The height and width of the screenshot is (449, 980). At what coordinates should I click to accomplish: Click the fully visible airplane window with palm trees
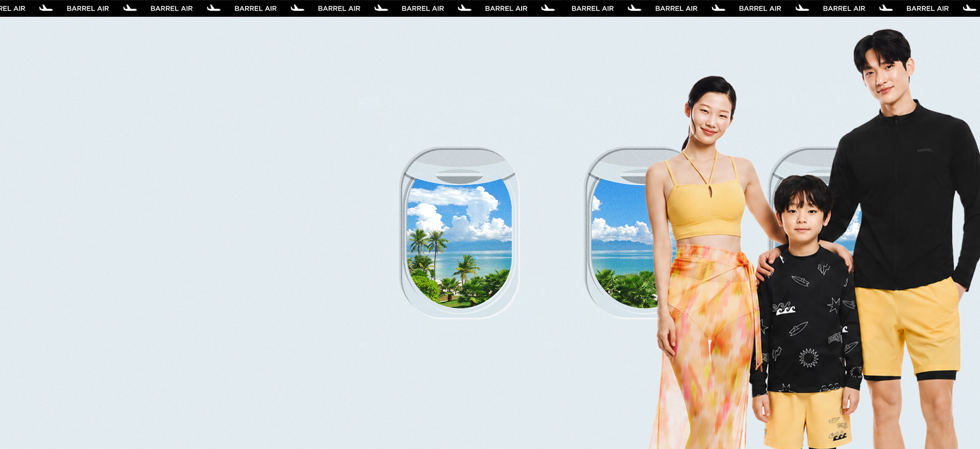459,233
